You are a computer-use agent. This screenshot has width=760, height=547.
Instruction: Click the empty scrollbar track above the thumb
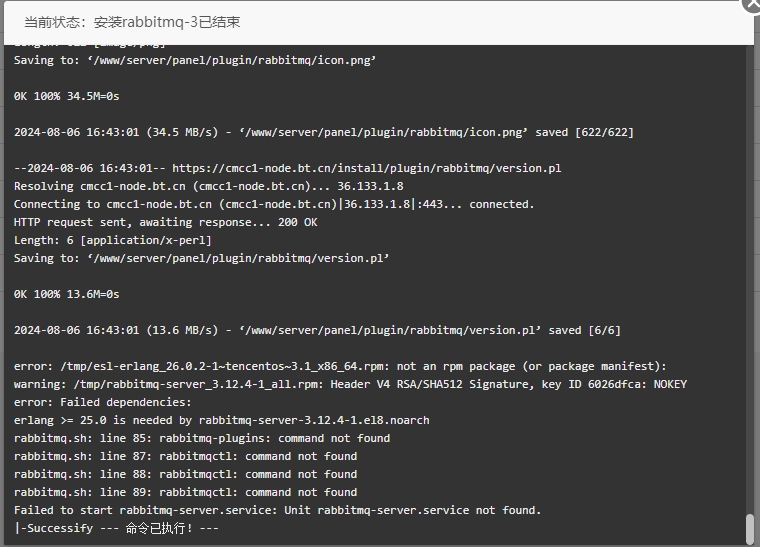click(750, 280)
